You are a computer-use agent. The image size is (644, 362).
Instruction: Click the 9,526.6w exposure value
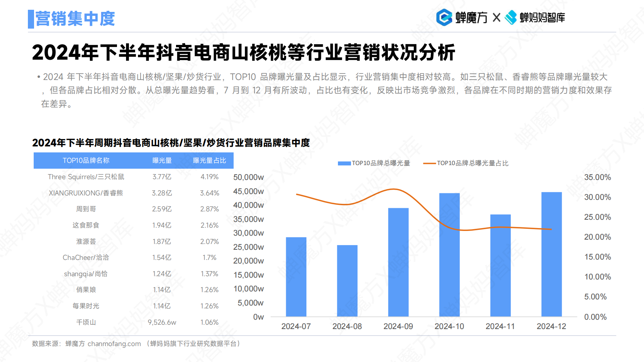pyautogui.click(x=162, y=322)
